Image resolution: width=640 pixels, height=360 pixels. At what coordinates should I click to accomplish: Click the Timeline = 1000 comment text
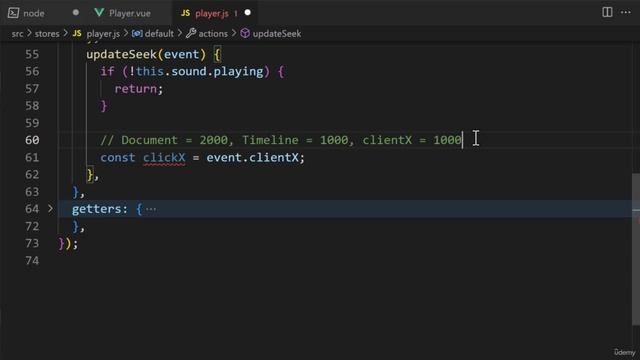(295, 140)
